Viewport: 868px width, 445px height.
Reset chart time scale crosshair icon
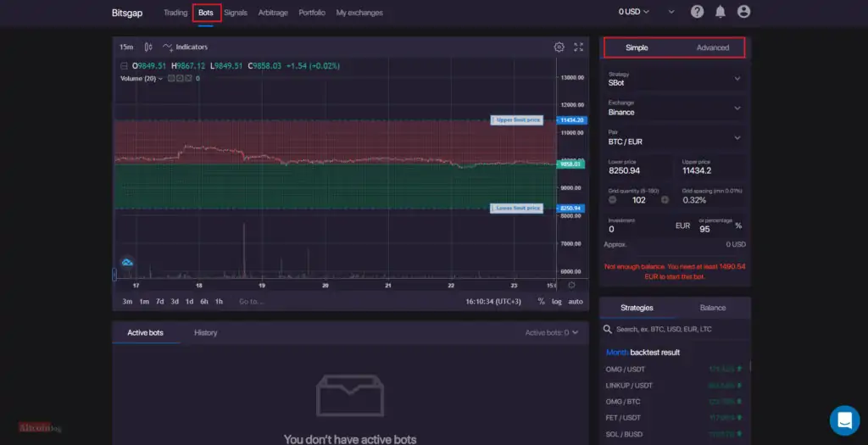[x=571, y=285]
